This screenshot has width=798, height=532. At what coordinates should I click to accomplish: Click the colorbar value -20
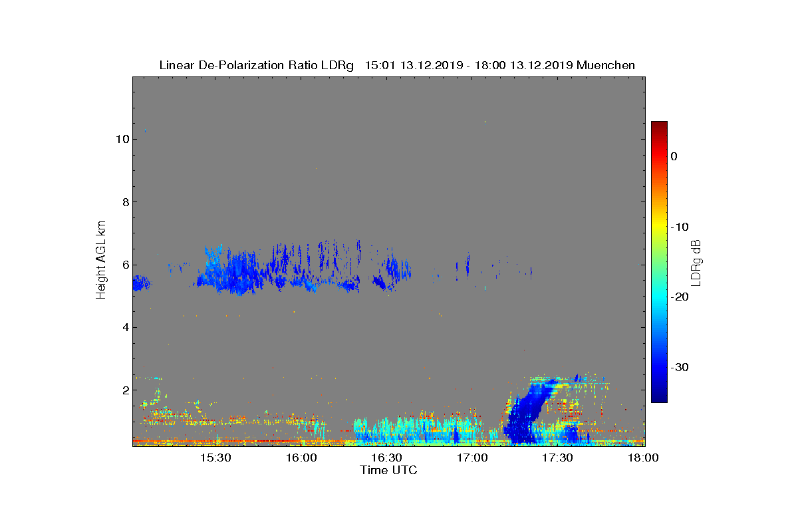(x=679, y=297)
